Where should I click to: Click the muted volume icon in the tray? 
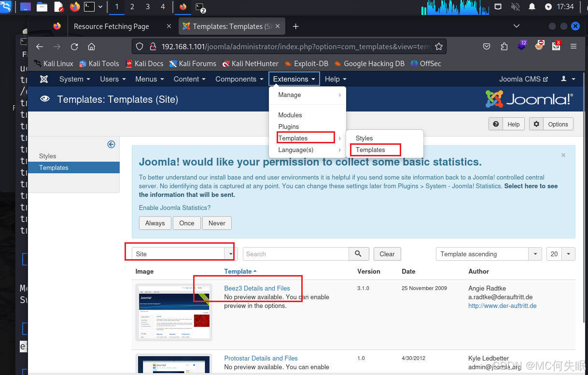[515, 7]
